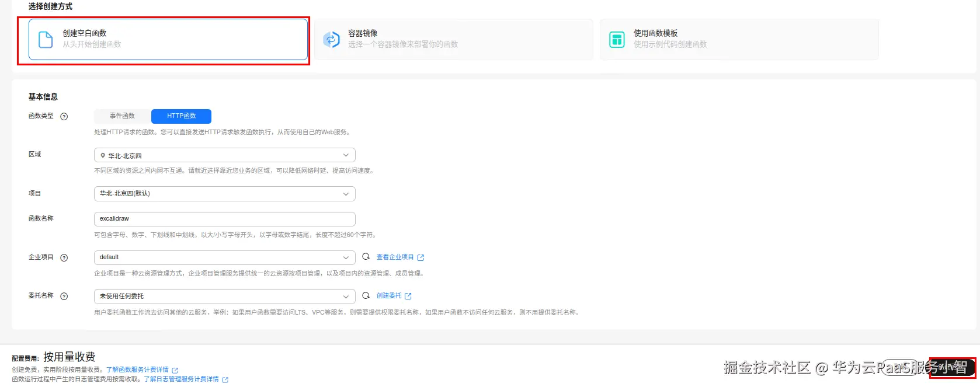
Task: Open the 区域 dropdown showing 华北-北京四
Action: (x=225, y=155)
